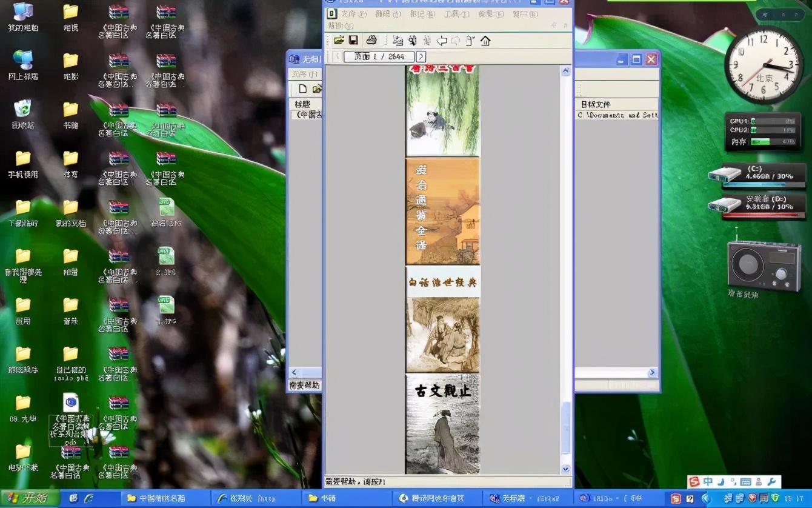Click the house-shaped Home toolbar icon
The height and width of the screenshot is (508, 812).
(x=485, y=41)
